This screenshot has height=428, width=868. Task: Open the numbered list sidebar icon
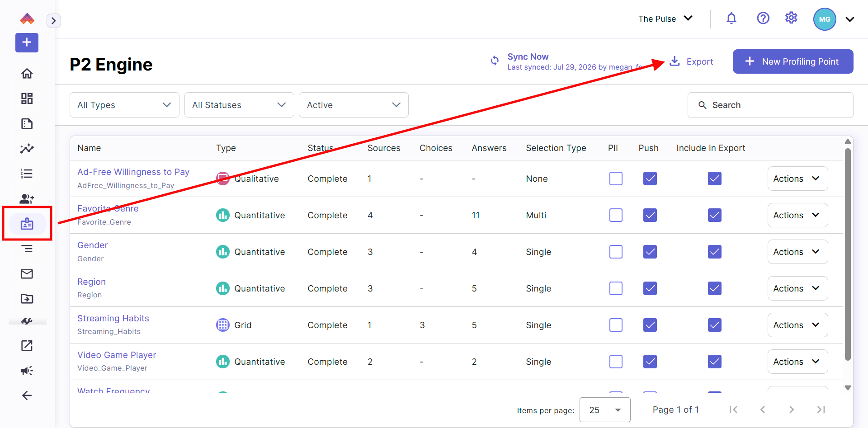pyautogui.click(x=27, y=174)
